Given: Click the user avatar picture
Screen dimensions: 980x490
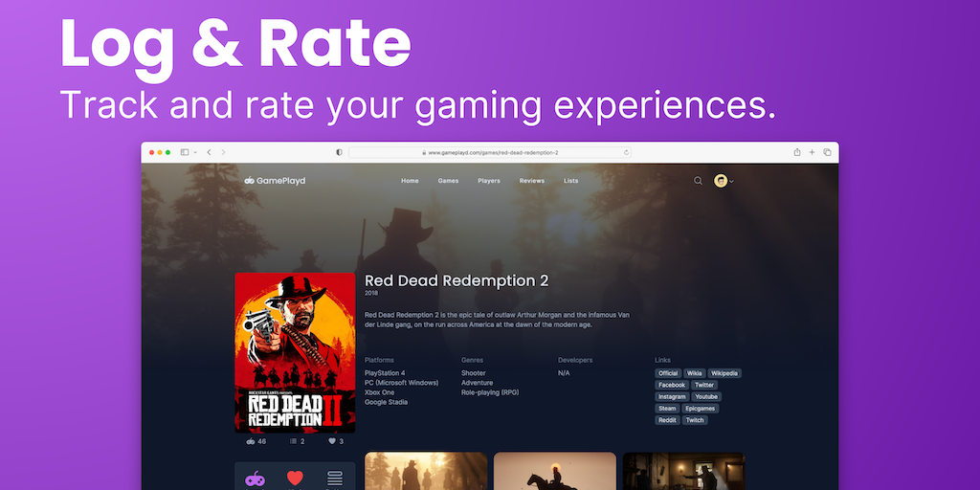Looking at the screenshot, I should (721, 181).
